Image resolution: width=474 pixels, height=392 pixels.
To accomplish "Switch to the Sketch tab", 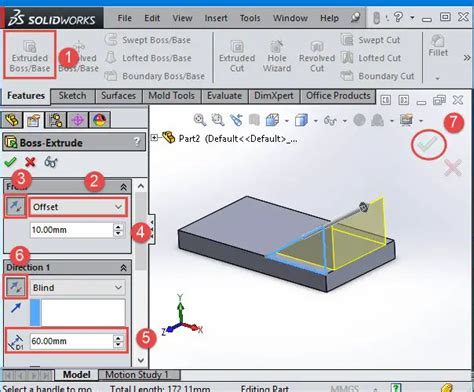I will pos(72,96).
